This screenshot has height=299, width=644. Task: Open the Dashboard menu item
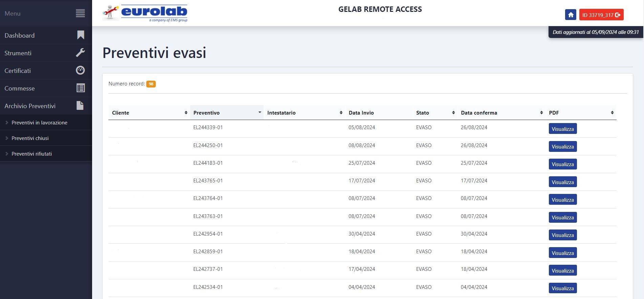(46, 35)
